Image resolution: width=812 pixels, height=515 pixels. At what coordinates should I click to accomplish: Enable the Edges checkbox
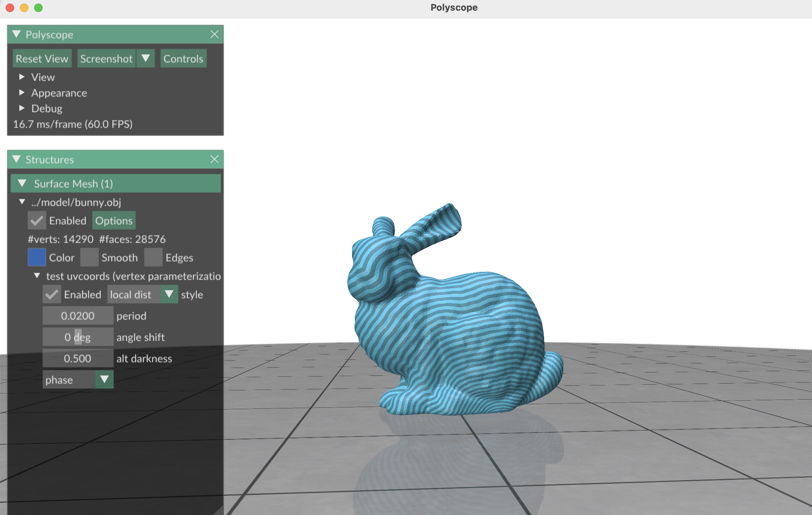click(153, 257)
